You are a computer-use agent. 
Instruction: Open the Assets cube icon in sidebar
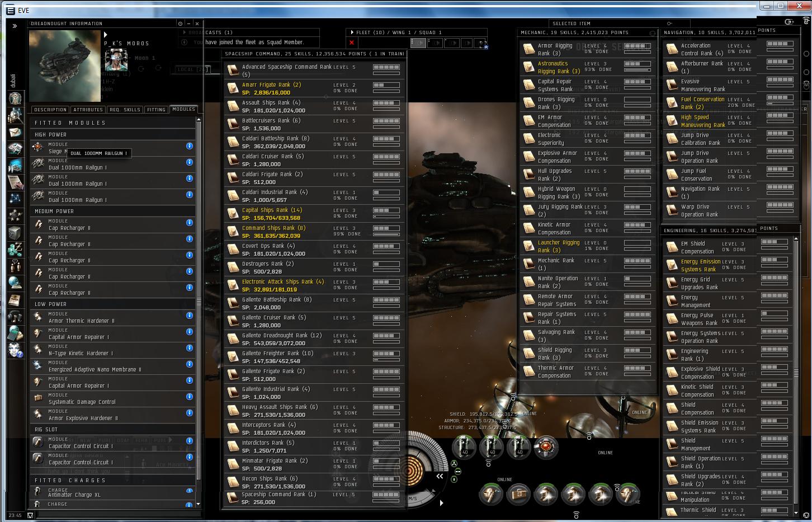15,233
